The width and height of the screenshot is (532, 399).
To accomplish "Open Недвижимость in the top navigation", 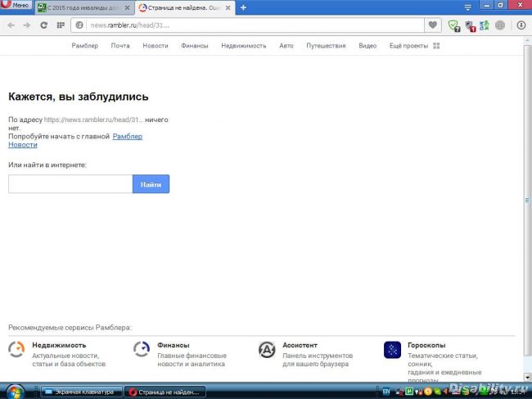I will (244, 46).
